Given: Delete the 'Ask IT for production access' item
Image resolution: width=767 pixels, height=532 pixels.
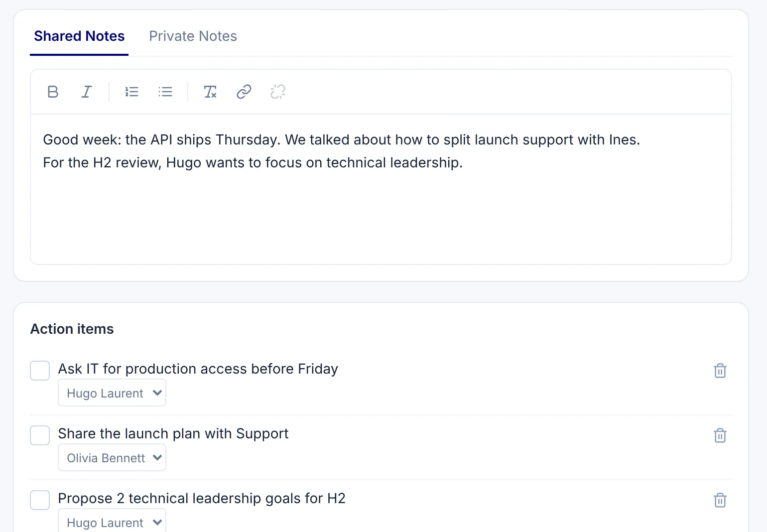Looking at the screenshot, I should pos(720,371).
